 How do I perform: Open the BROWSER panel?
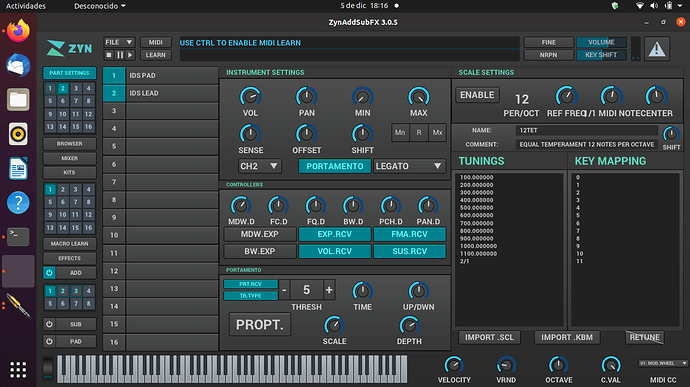coord(69,144)
